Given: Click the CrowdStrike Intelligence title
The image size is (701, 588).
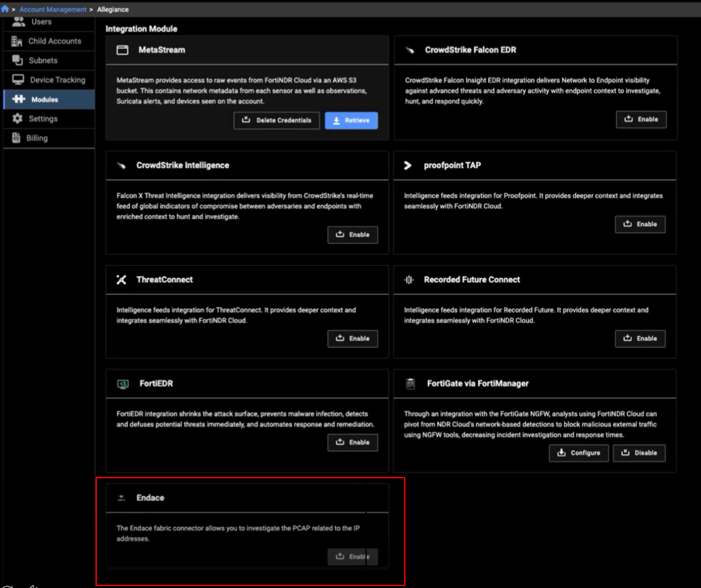Looking at the screenshot, I should 183,165.
